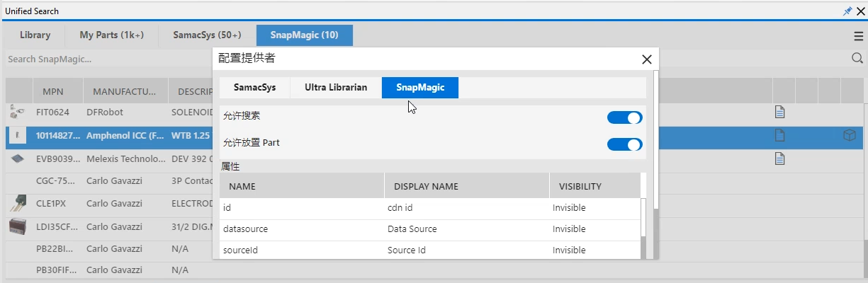Pin the Unified Search panel

point(847,11)
